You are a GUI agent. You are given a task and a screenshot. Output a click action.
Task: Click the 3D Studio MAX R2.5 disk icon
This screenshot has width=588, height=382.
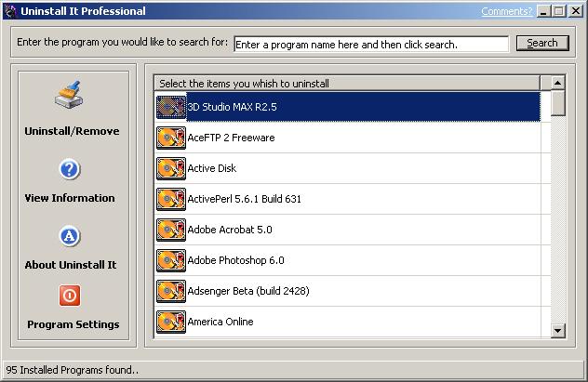coord(171,107)
